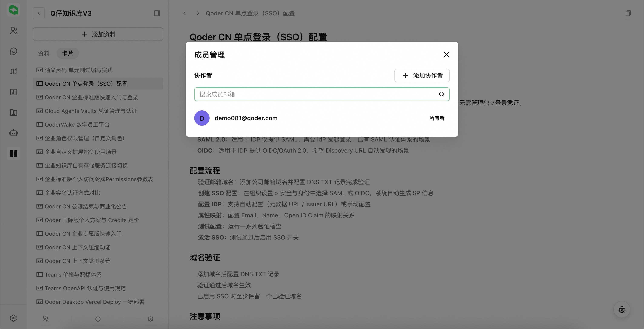This screenshot has height=329, width=644.
Task: Click the Q仔知识库V3 title
Action: click(x=71, y=13)
